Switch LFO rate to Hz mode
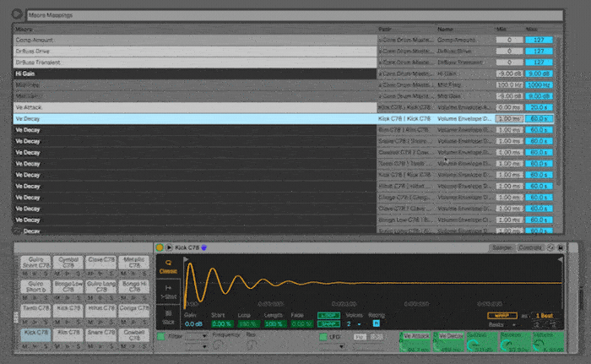Screen dimensions: 591x364 pyautogui.click(x=360, y=336)
